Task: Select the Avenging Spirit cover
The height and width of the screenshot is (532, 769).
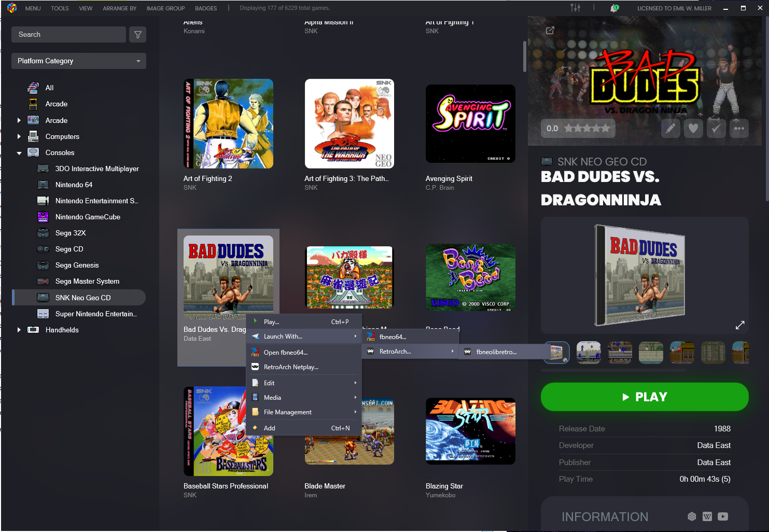Action: [470, 123]
